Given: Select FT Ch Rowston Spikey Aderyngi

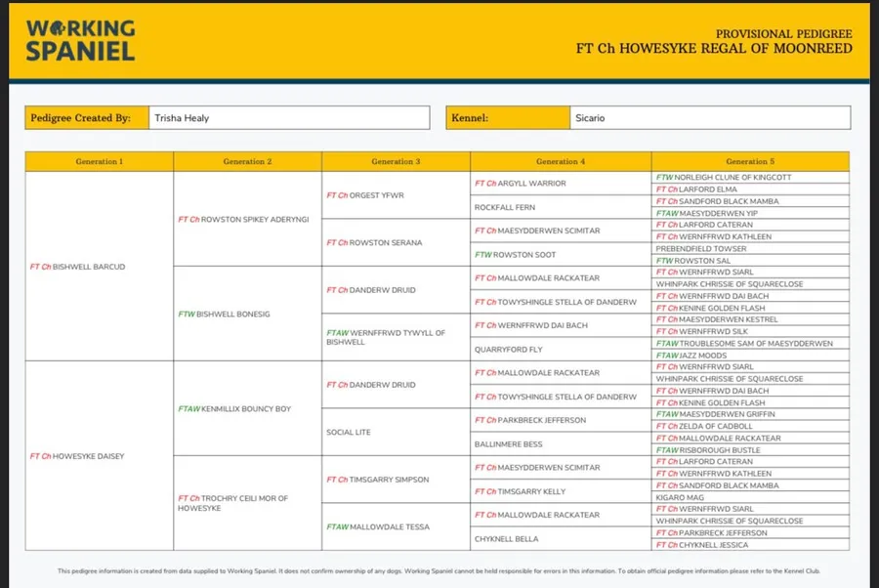Looking at the screenshot, I should tap(243, 220).
